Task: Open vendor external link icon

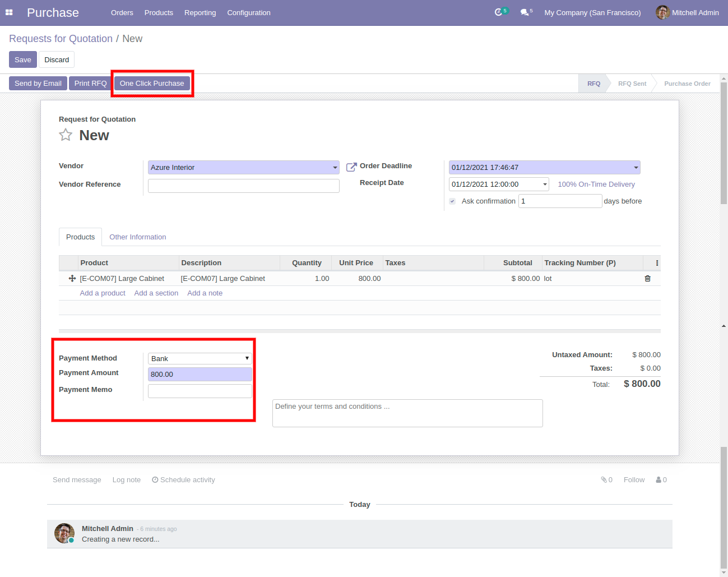Action: [x=351, y=167]
